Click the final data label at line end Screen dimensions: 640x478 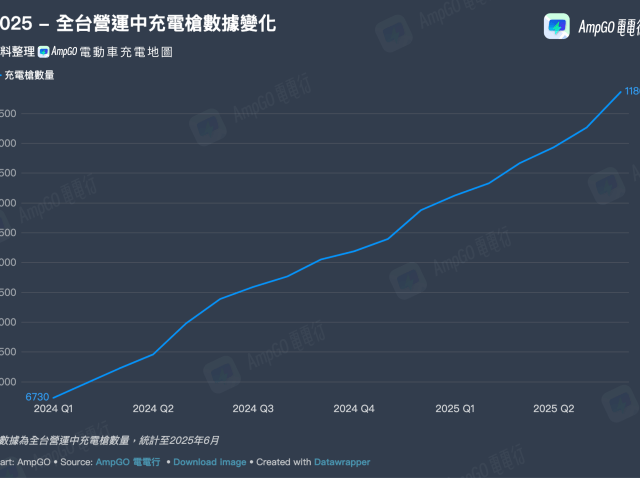pos(632,91)
